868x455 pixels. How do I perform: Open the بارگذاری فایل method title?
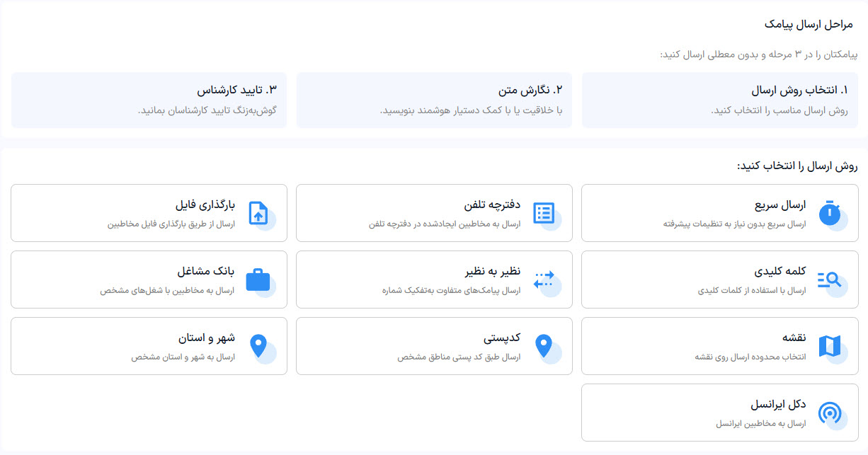pyautogui.click(x=205, y=206)
